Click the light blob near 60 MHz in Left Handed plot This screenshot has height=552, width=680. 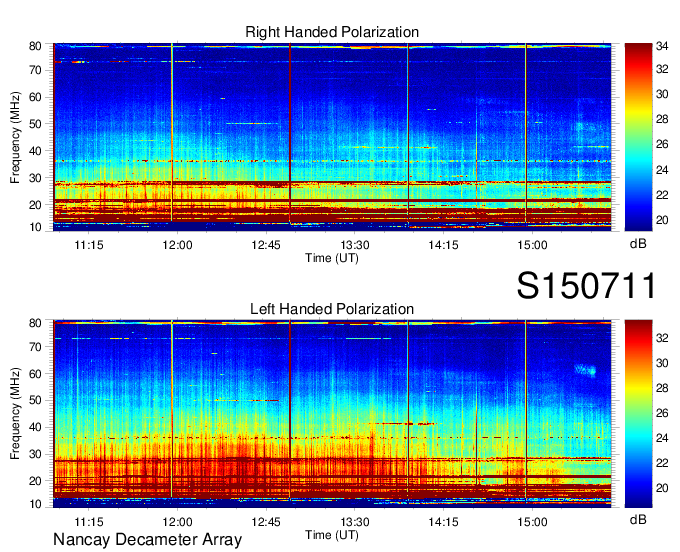585,370
